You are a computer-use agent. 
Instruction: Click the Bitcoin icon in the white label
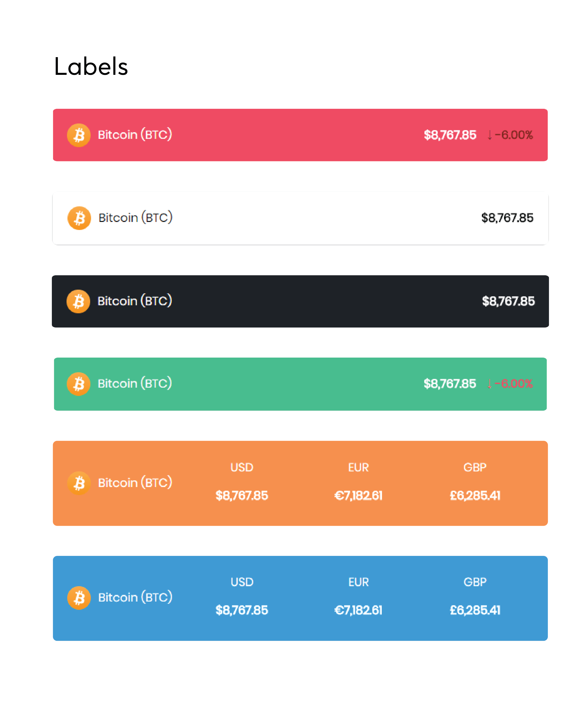click(x=79, y=218)
